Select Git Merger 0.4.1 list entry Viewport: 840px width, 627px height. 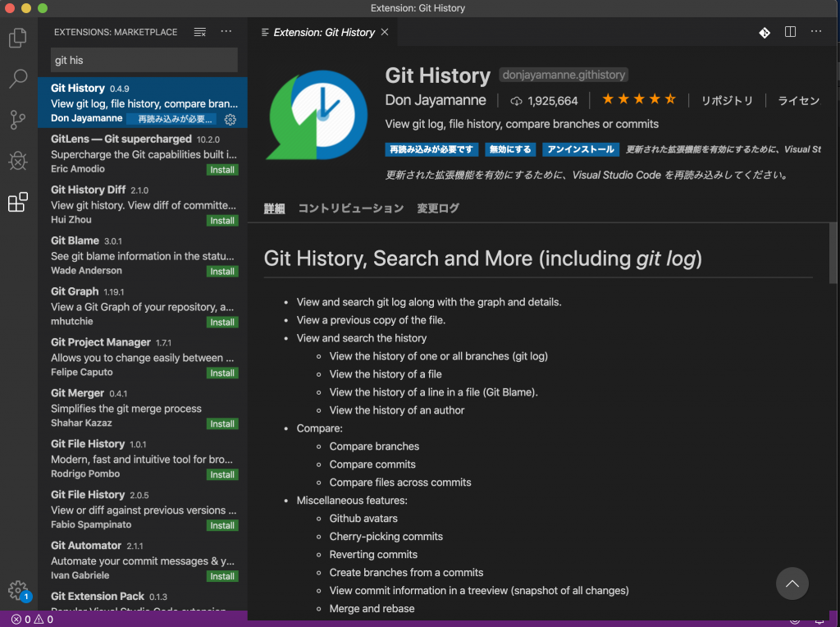(143, 408)
